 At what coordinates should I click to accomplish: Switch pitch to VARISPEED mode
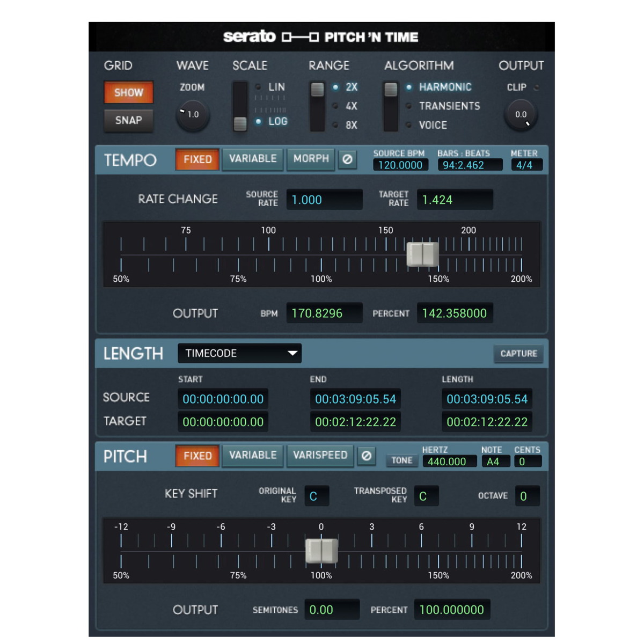coord(320,456)
